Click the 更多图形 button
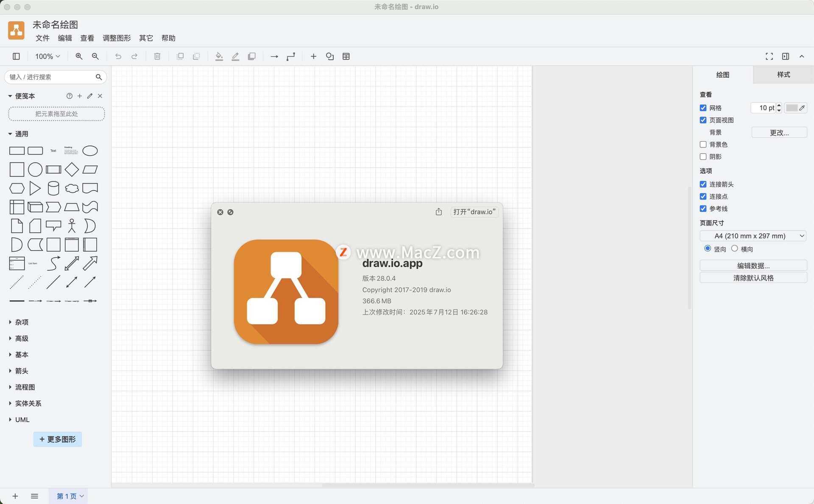Viewport: 814px width, 504px height. (x=58, y=440)
